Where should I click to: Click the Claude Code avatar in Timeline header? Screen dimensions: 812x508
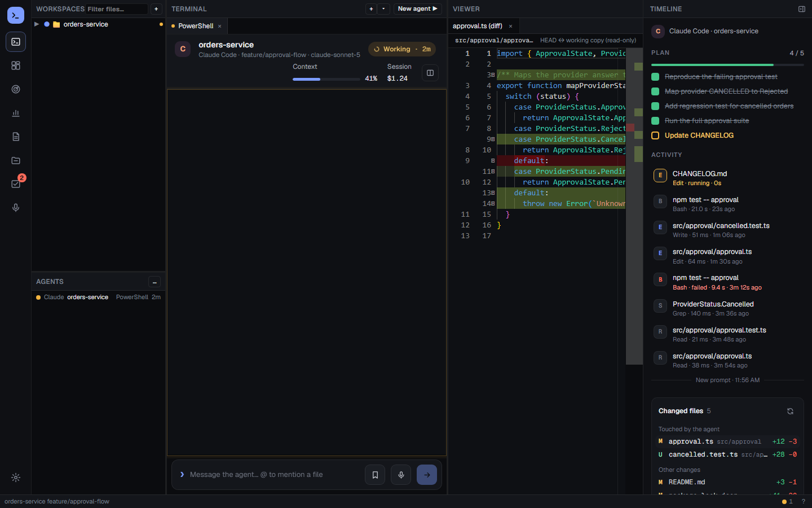click(x=658, y=32)
